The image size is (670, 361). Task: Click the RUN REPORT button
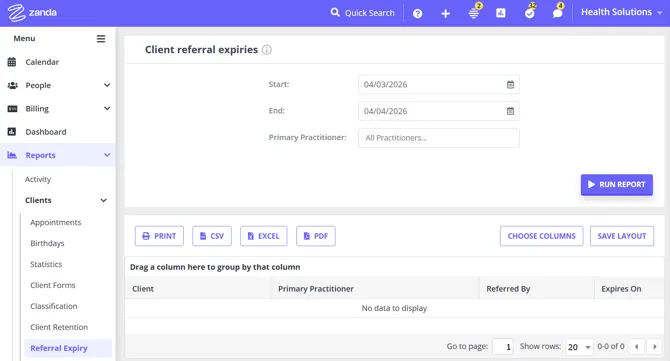pyautogui.click(x=617, y=185)
